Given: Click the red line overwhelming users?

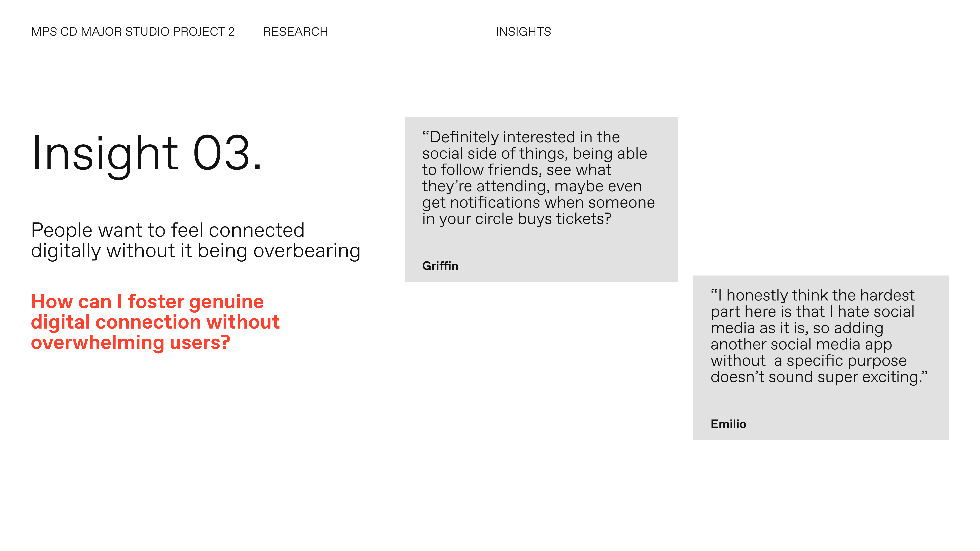Looking at the screenshot, I should tap(130, 343).
